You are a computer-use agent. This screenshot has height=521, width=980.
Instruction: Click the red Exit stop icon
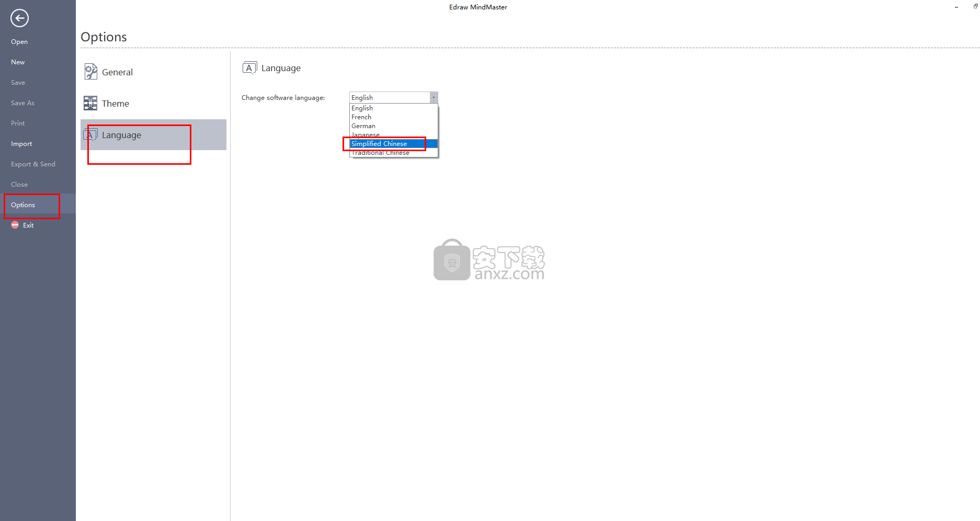15,225
